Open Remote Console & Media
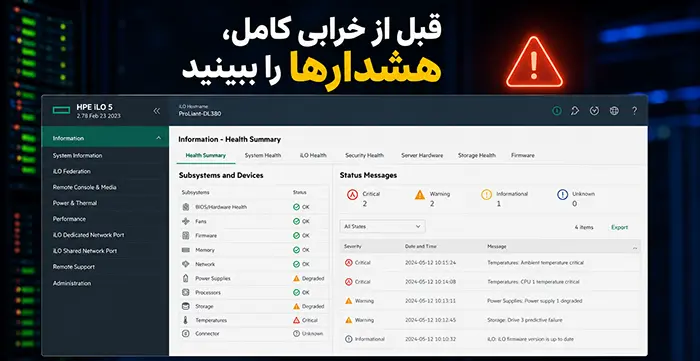 (x=84, y=187)
